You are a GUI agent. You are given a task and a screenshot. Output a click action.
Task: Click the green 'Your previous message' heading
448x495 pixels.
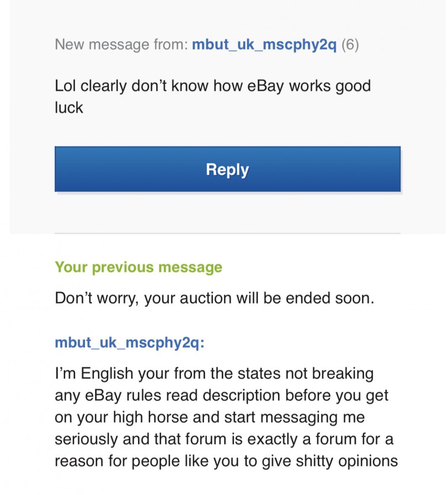(x=138, y=267)
